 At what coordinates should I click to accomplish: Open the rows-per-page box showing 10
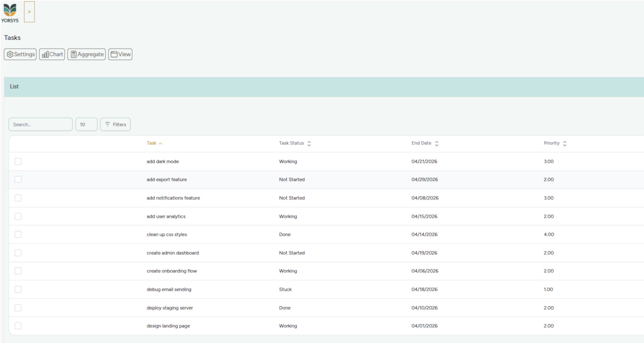pos(86,124)
